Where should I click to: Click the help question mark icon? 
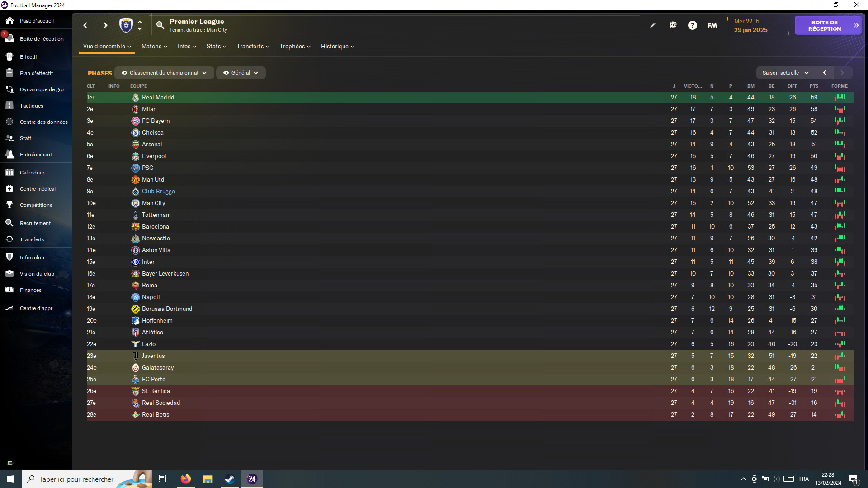[x=693, y=25]
